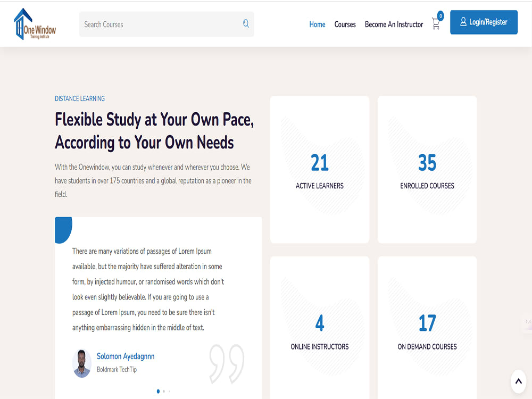Open the Courses menu
Screen dimensions: 532x399
click(x=345, y=24)
